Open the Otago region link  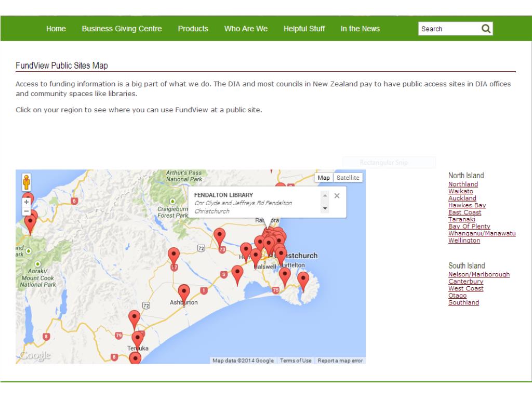(x=457, y=296)
